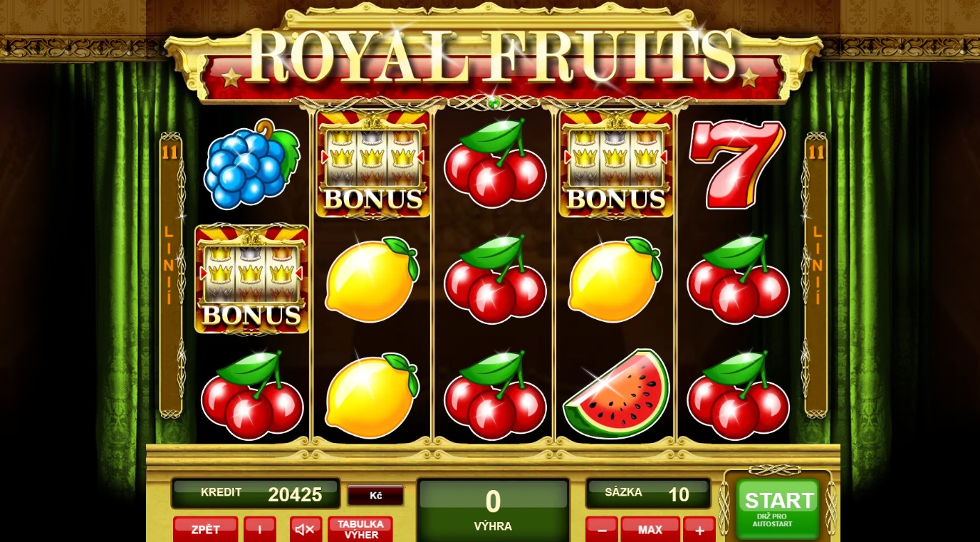The image size is (980, 542).
Task: Mute the game sound
Action: pyautogui.click(x=306, y=529)
